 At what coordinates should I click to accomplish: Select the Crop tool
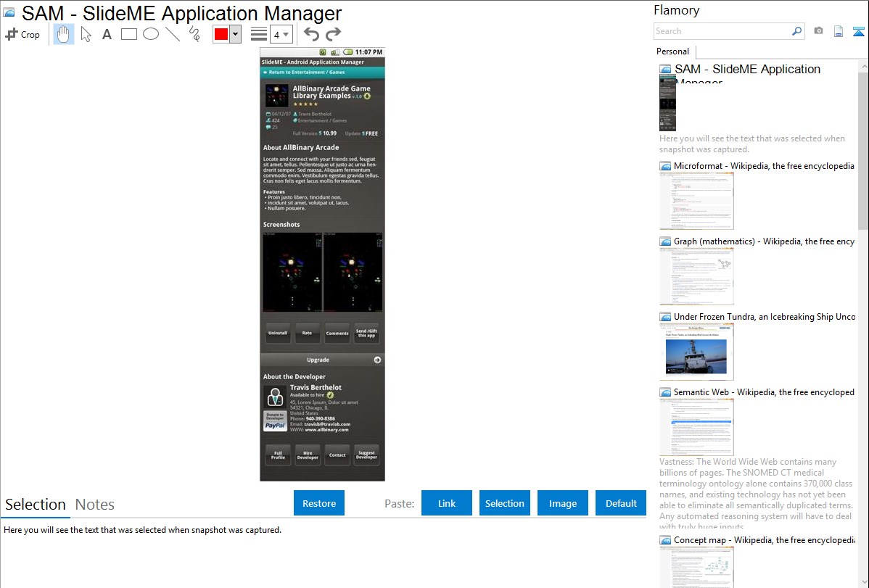pyautogui.click(x=22, y=34)
